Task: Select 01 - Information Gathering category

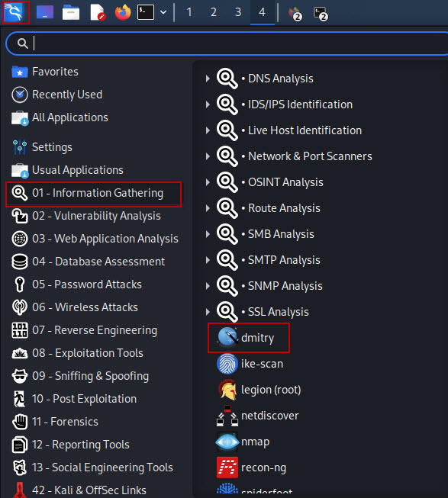Action: (93, 194)
